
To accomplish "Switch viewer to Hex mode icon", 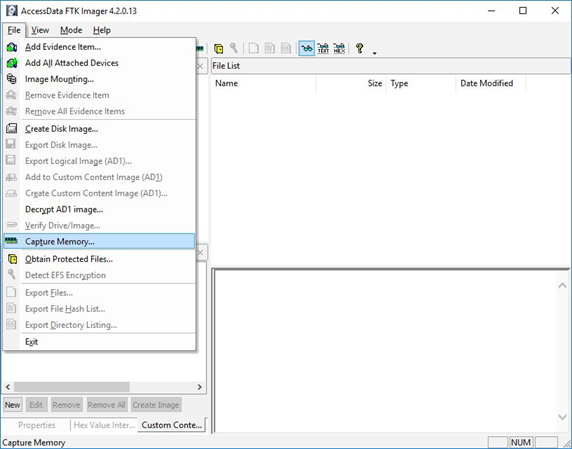I will click(339, 48).
